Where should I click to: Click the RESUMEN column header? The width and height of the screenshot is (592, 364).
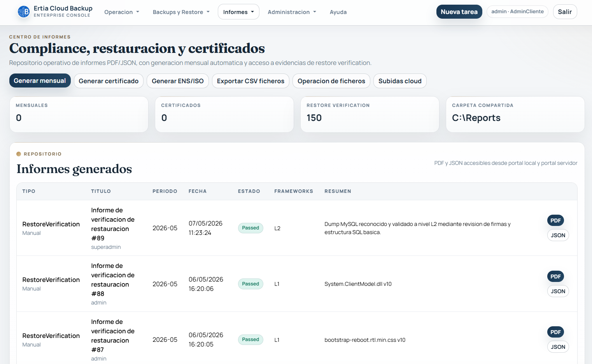338,191
